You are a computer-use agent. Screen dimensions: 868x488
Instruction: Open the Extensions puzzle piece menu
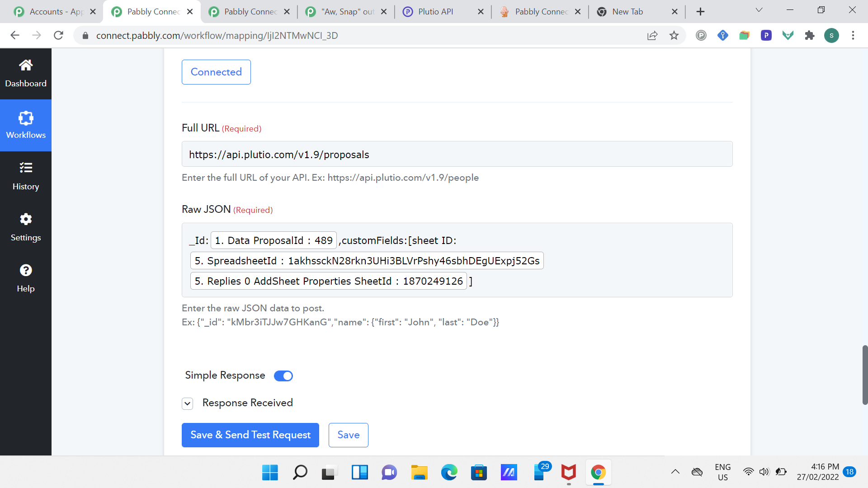coord(810,35)
